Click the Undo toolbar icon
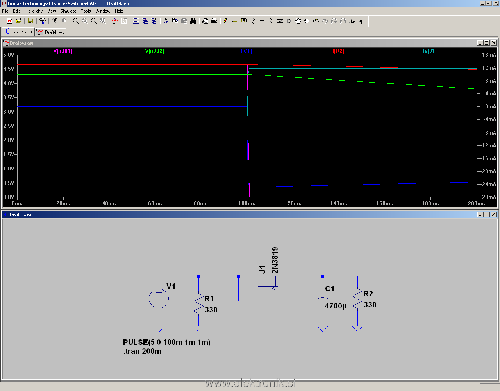500x391 pixels. pyautogui.click(x=315, y=21)
